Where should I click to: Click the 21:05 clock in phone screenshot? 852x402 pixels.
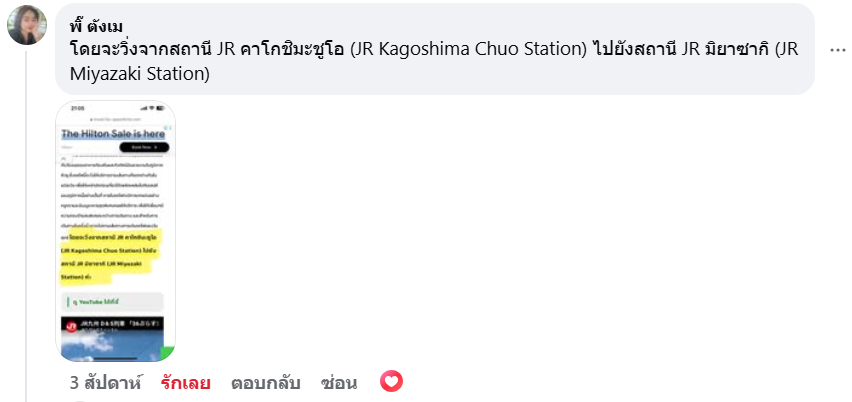77,108
